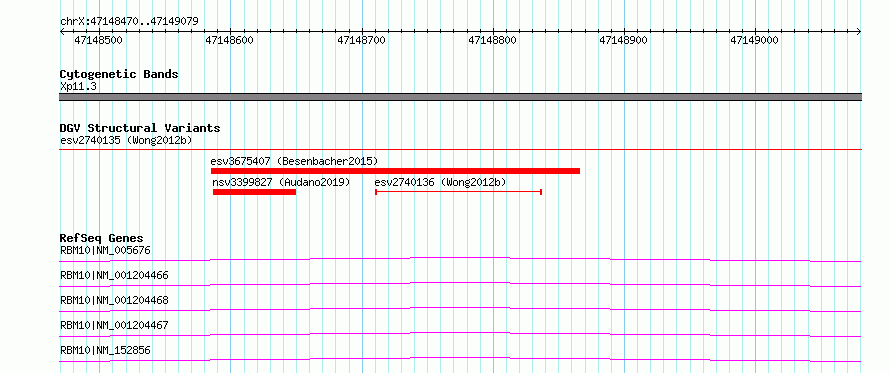Open RBM10|NM_001204468 transcript label
The width and height of the screenshot is (890, 373).
114,300
